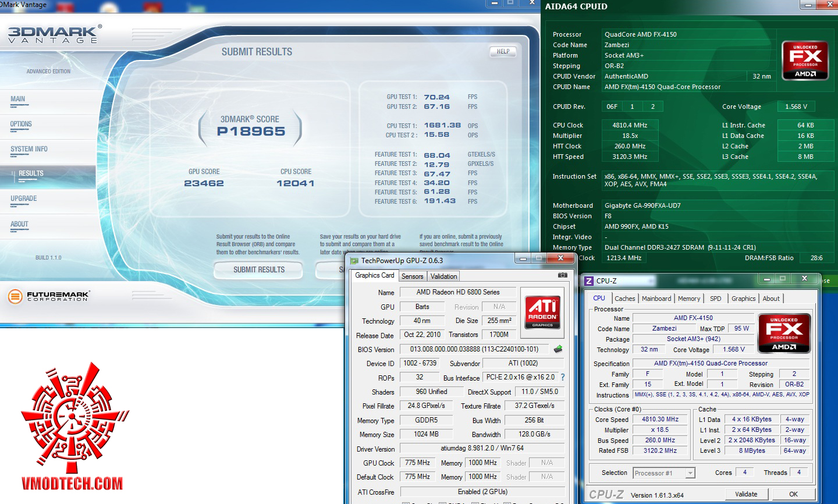Image resolution: width=838 pixels, height=504 pixels.
Task: Switch to the Memory tab in CPU-Z
Action: click(689, 299)
